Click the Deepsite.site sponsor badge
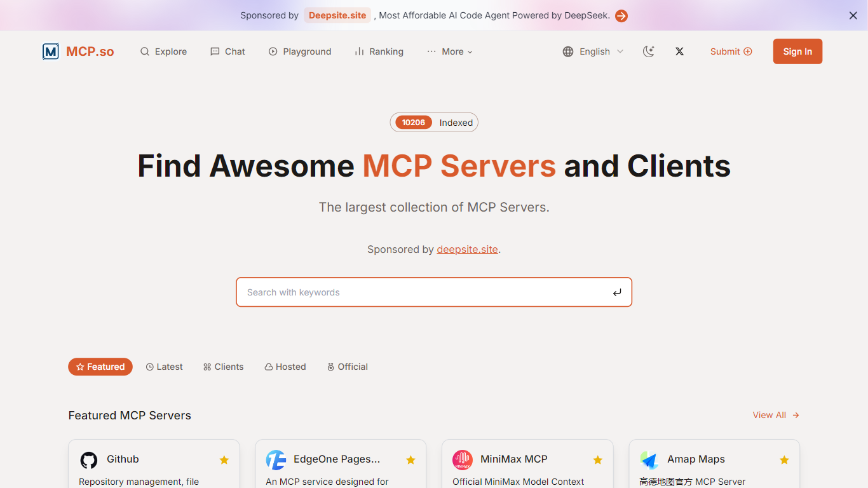The image size is (868, 488). tap(337, 15)
